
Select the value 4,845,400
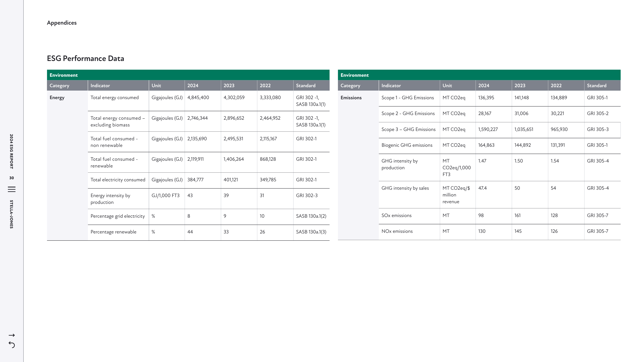click(x=198, y=98)
